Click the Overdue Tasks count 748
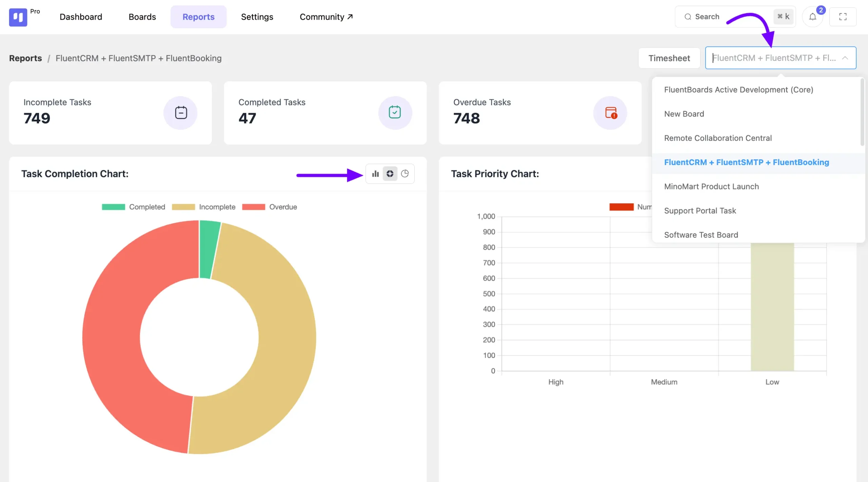868x482 pixels. point(467,118)
